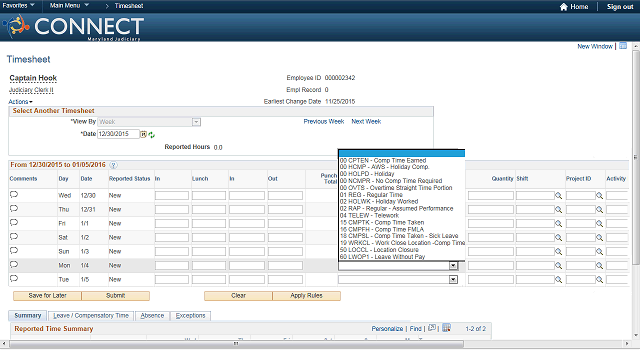
Task: Select 50 LOCCL - Location Closure option
Action: pyautogui.click(x=379, y=250)
